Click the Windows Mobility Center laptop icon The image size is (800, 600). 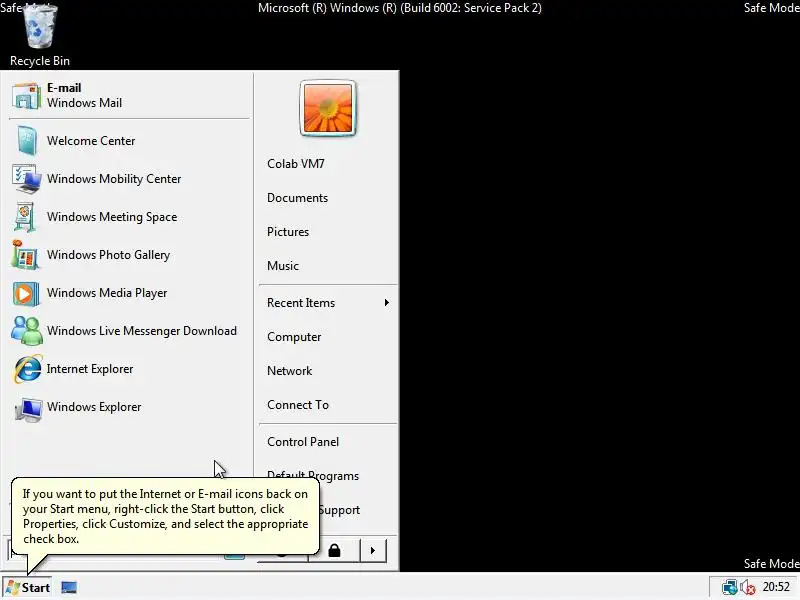point(26,179)
